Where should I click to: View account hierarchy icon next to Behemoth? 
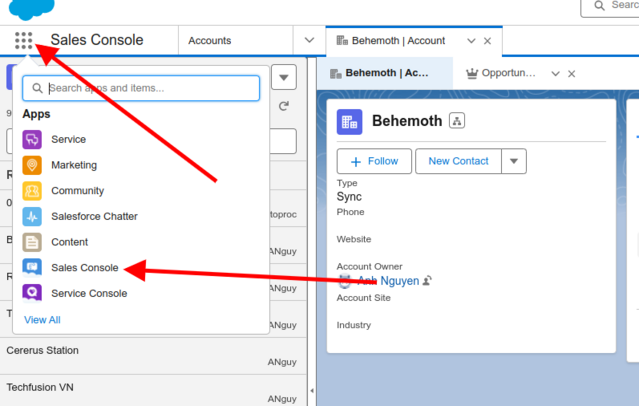coord(457,121)
